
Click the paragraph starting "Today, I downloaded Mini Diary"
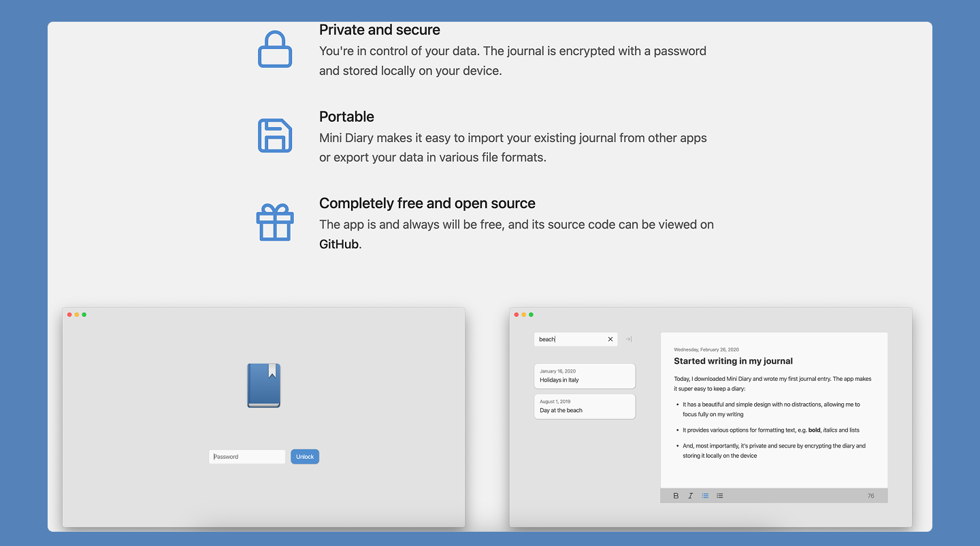(x=772, y=383)
